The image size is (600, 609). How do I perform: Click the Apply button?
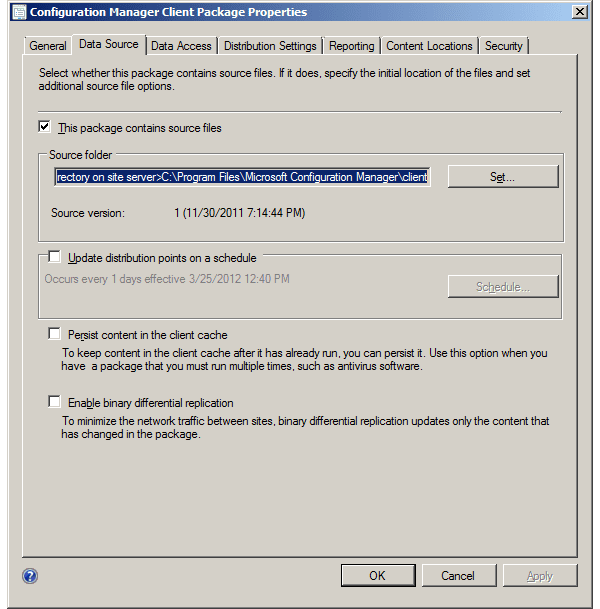pyautogui.click(x=539, y=576)
